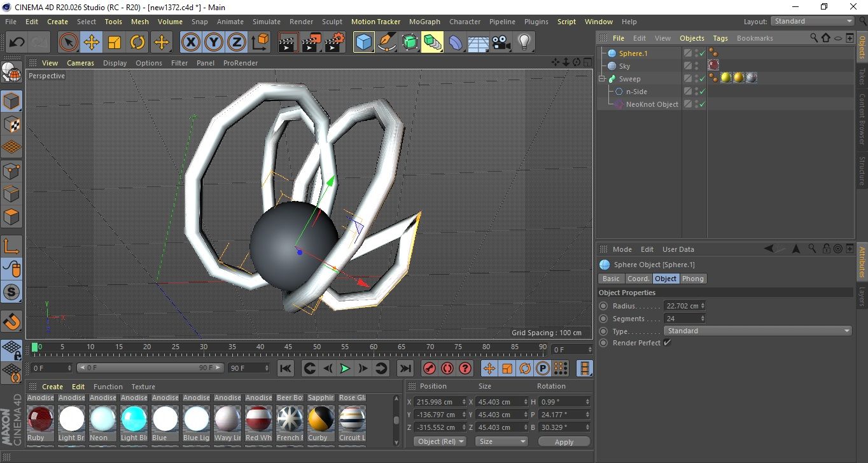Select the Curby material swatch
868x463 pixels.
(321, 419)
